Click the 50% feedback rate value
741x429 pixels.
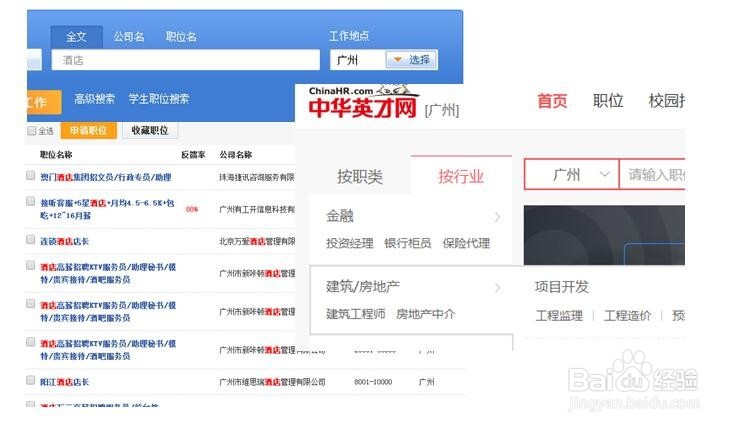point(192,209)
